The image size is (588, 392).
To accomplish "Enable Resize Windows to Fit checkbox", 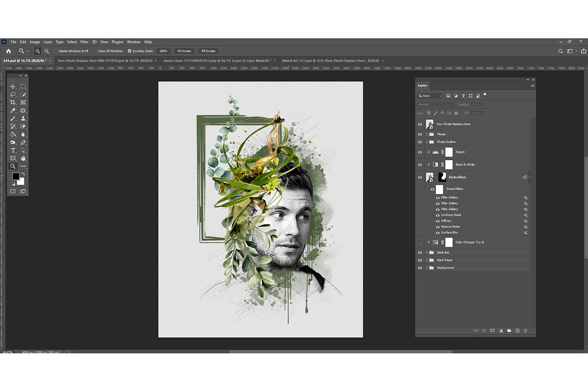I will pos(56,51).
